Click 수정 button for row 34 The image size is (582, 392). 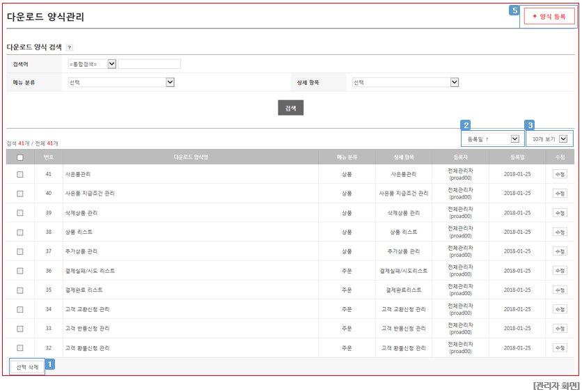560,310
